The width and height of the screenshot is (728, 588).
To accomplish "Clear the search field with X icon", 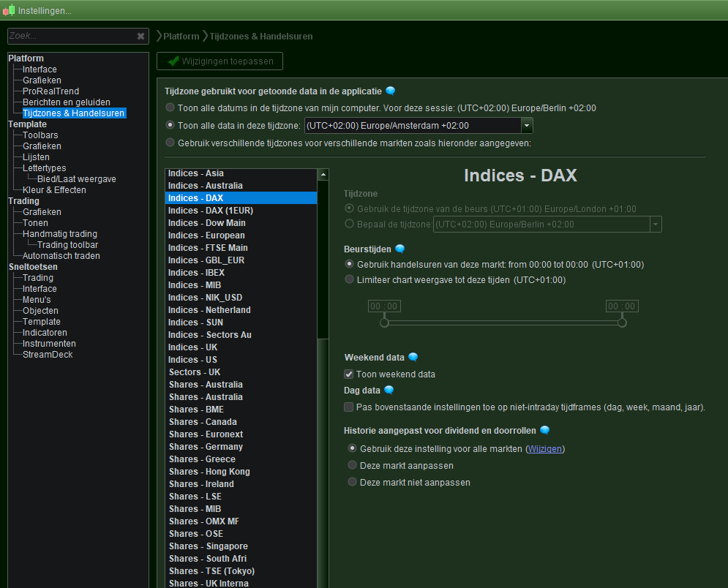I will click(x=141, y=36).
